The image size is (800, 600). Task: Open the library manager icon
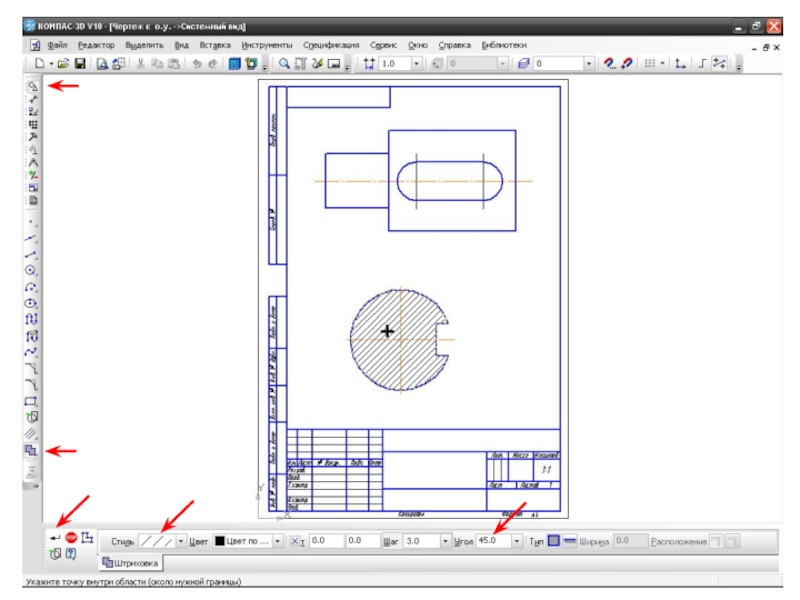click(234, 63)
